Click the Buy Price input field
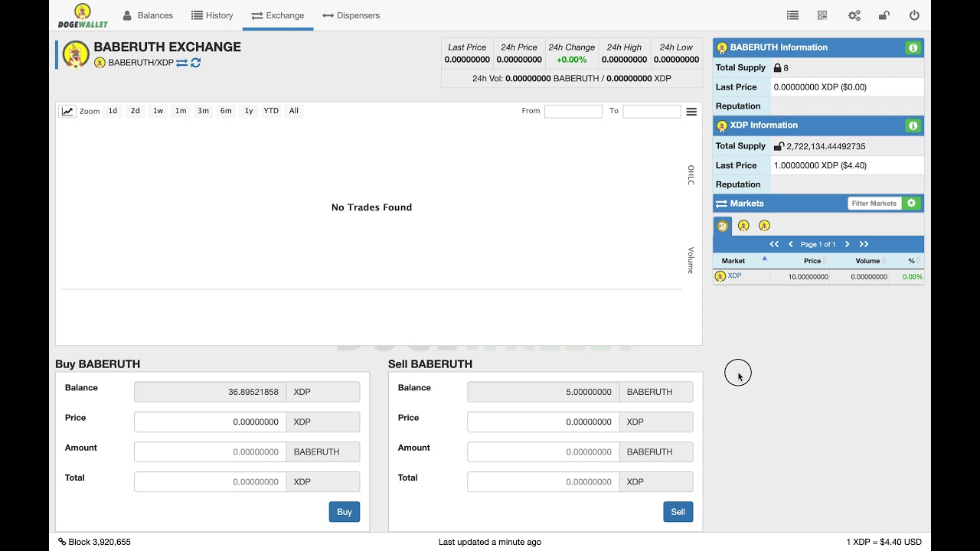 210,422
